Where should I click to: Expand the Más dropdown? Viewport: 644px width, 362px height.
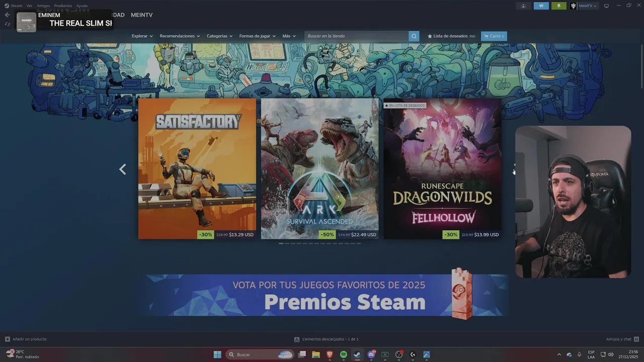pyautogui.click(x=289, y=36)
